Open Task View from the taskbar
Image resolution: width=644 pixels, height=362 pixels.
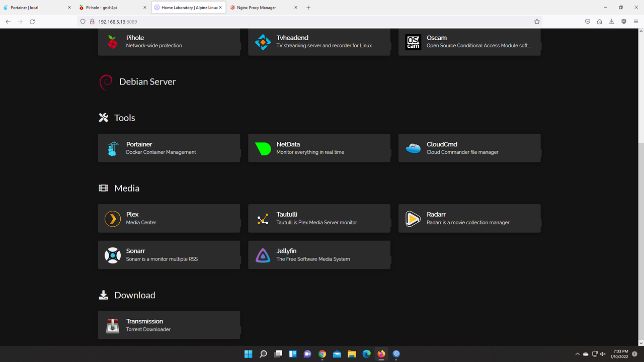point(278,354)
